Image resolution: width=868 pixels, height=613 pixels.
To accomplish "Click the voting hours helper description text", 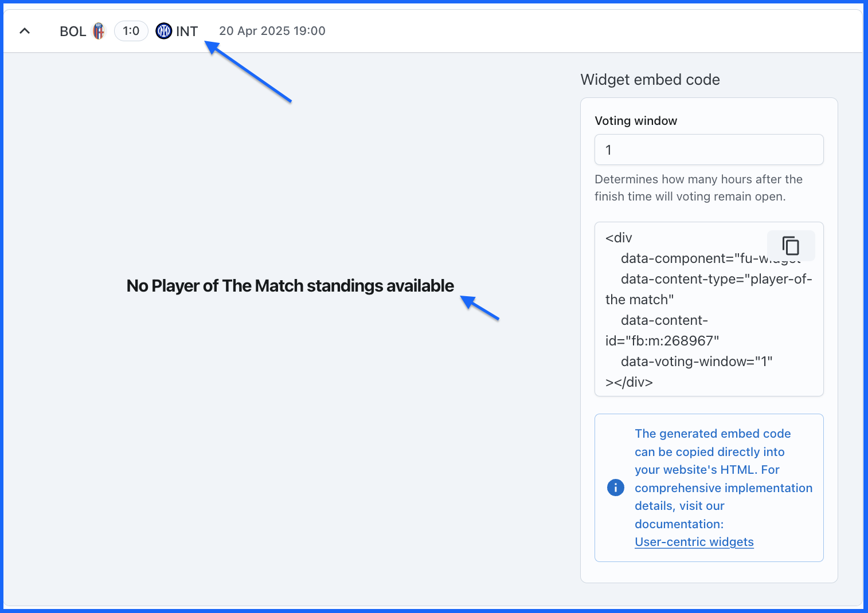I will pos(698,188).
